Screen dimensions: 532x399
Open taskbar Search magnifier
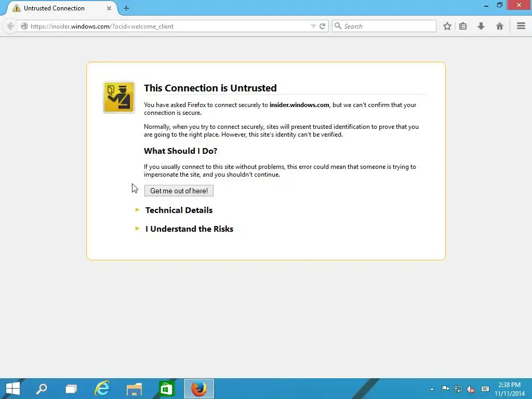[42, 389]
